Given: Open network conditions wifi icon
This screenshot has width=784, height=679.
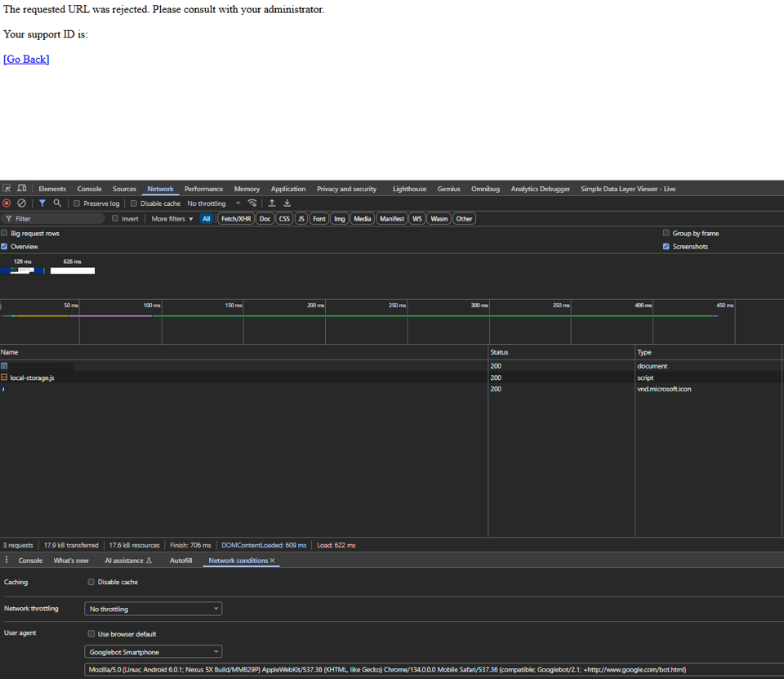Looking at the screenshot, I should 252,203.
